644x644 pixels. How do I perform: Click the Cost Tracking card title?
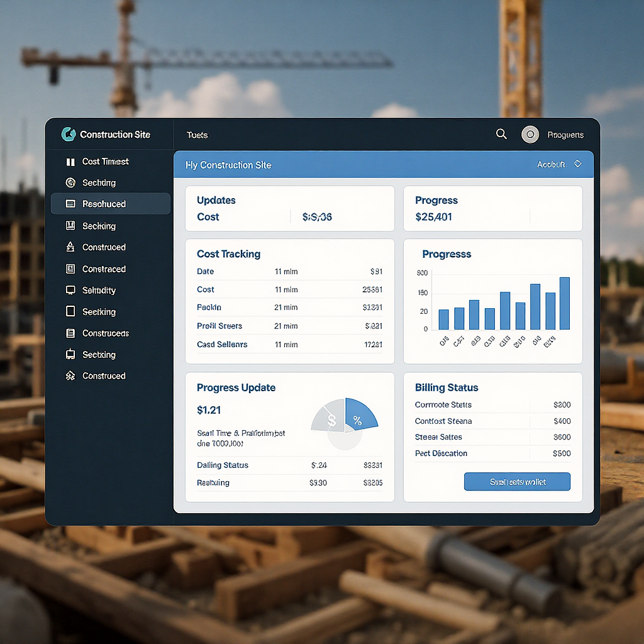tap(228, 254)
